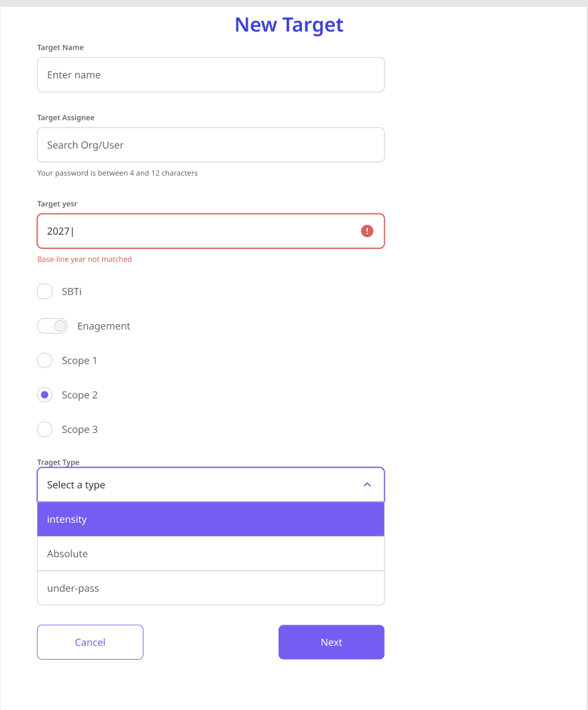Click the New Target page title

tap(289, 25)
